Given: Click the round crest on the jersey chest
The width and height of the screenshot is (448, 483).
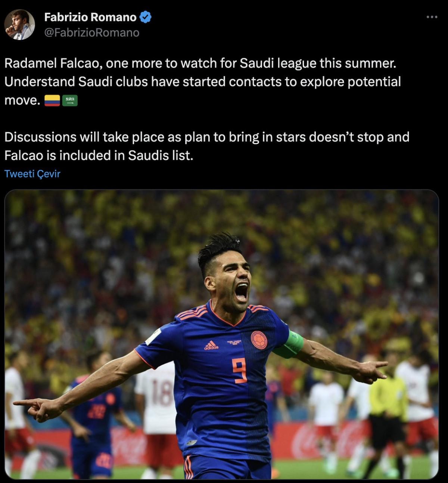Looking at the screenshot, I should 259,340.
